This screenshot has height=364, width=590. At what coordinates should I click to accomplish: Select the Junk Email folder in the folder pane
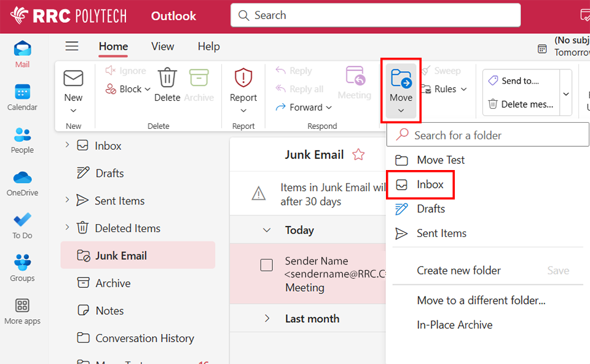coord(138,255)
